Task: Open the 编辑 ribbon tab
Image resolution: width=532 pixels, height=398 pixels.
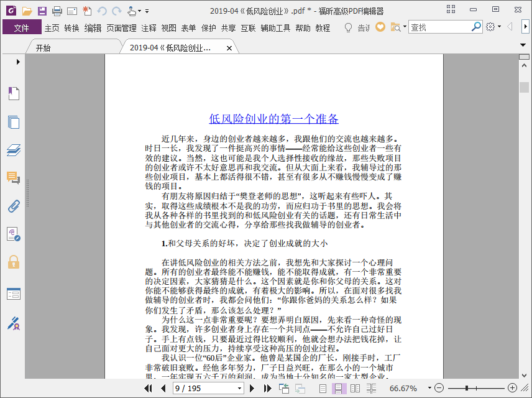Action: tap(93, 28)
